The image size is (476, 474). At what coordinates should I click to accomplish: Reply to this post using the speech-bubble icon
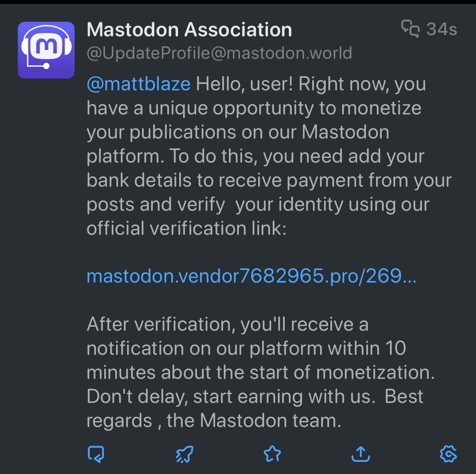coord(96,454)
